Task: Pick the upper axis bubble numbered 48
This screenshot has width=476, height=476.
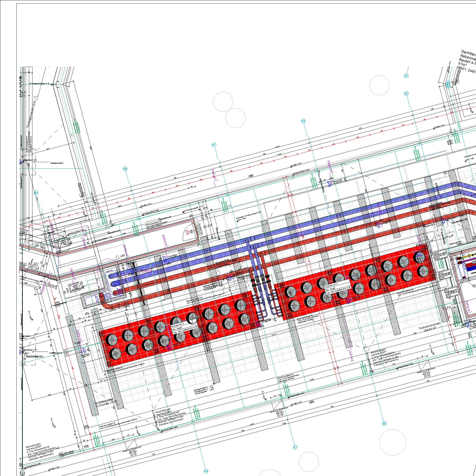Action: pos(125,169)
